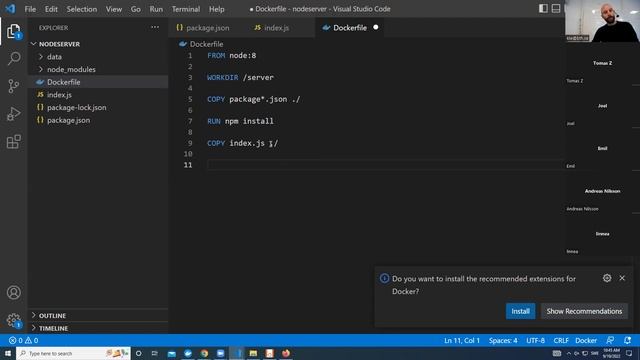Viewport: 640px width, 360px height.
Task: Click the Cortana circle on taskbar
Action: [139, 353]
